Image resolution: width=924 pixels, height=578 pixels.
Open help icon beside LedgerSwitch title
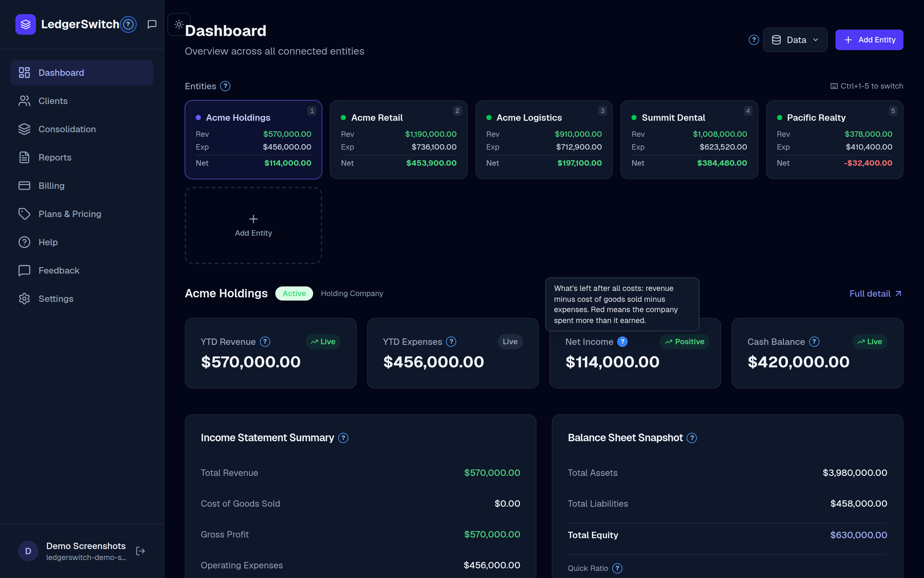click(129, 24)
